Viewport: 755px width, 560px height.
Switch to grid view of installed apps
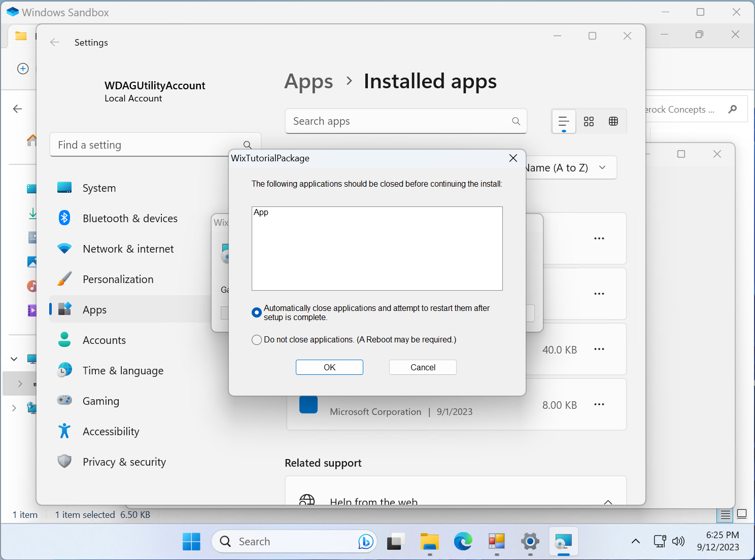pyautogui.click(x=613, y=121)
